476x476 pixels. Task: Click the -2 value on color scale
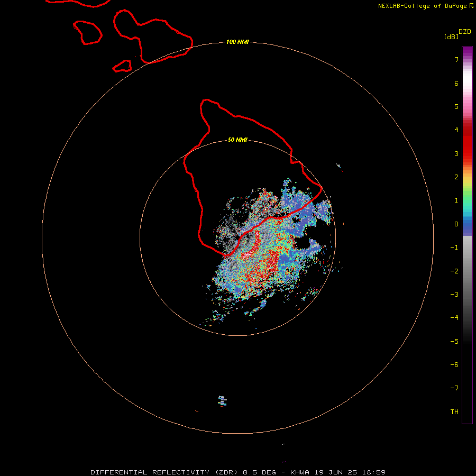pos(454,271)
